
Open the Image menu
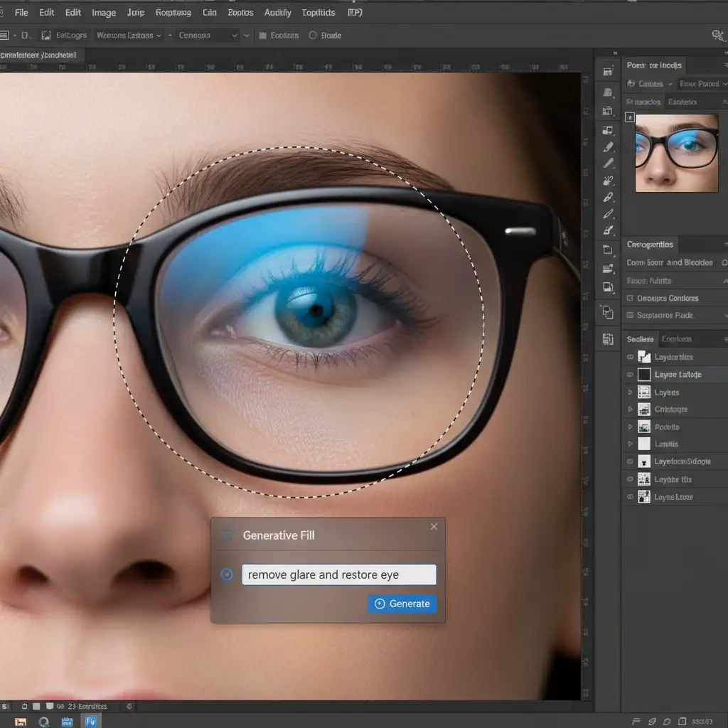(x=104, y=13)
